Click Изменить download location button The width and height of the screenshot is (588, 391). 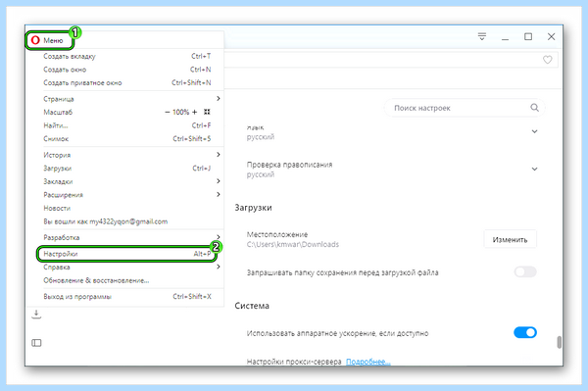pyautogui.click(x=510, y=239)
